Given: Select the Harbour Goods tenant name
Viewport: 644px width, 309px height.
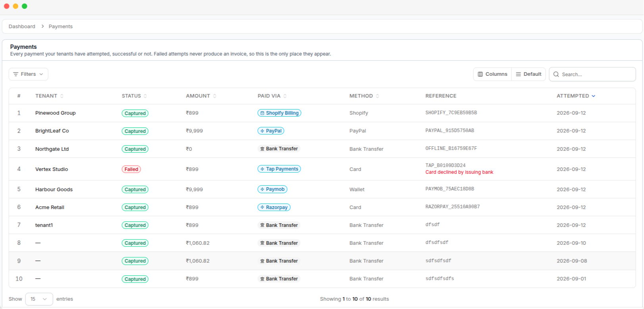Looking at the screenshot, I should [x=54, y=190].
